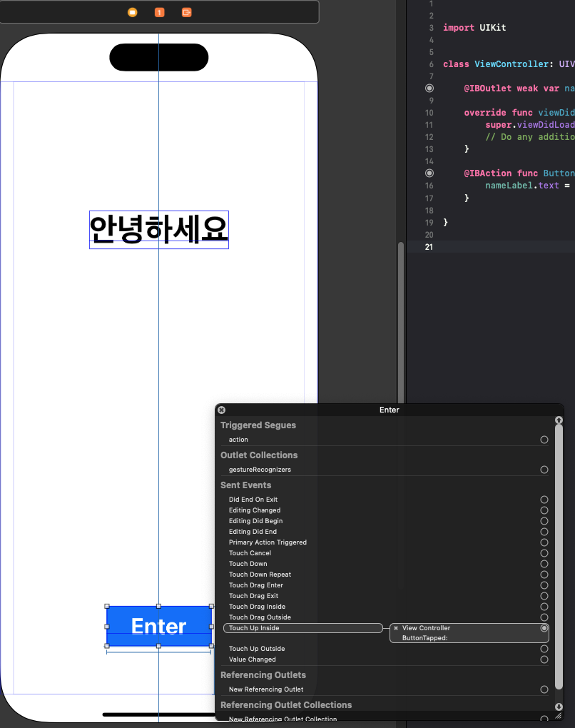Click the IBAction connection circle in gutter

pos(429,173)
